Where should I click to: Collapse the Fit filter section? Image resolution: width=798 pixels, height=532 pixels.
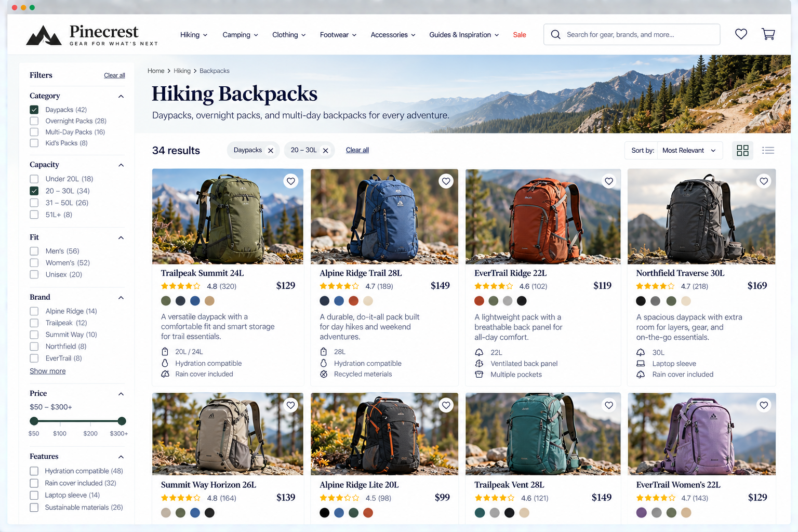point(121,238)
